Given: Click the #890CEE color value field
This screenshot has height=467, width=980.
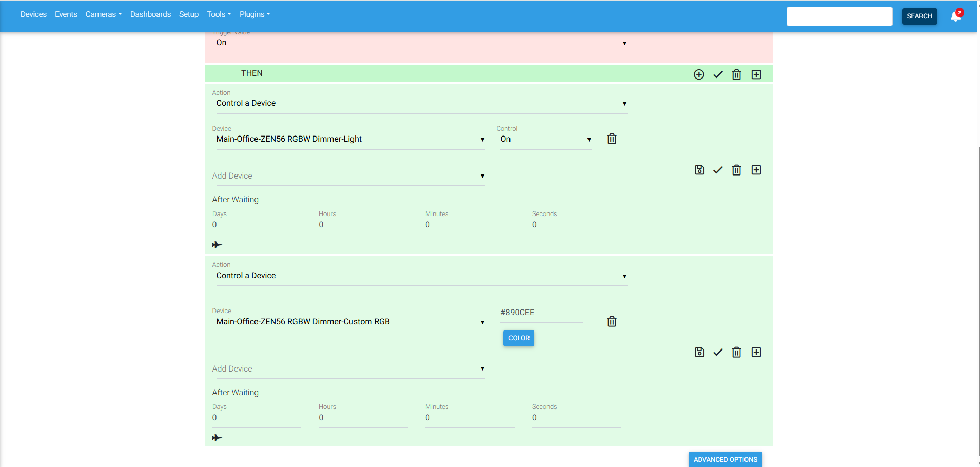Looking at the screenshot, I should click(542, 313).
